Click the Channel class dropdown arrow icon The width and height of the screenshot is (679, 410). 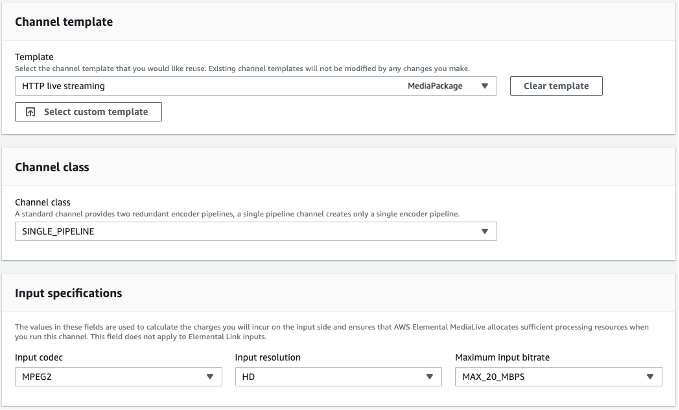coord(485,232)
